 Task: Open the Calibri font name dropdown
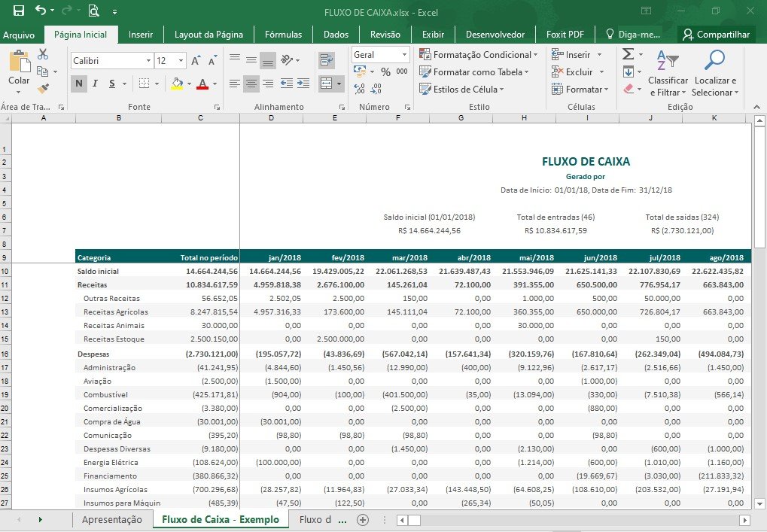pyautogui.click(x=148, y=61)
